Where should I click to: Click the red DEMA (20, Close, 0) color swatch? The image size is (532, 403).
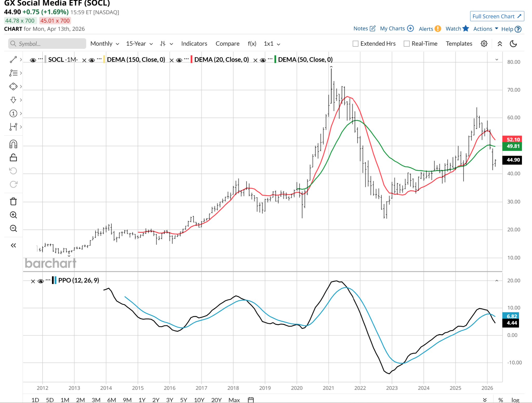tap(191, 59)
